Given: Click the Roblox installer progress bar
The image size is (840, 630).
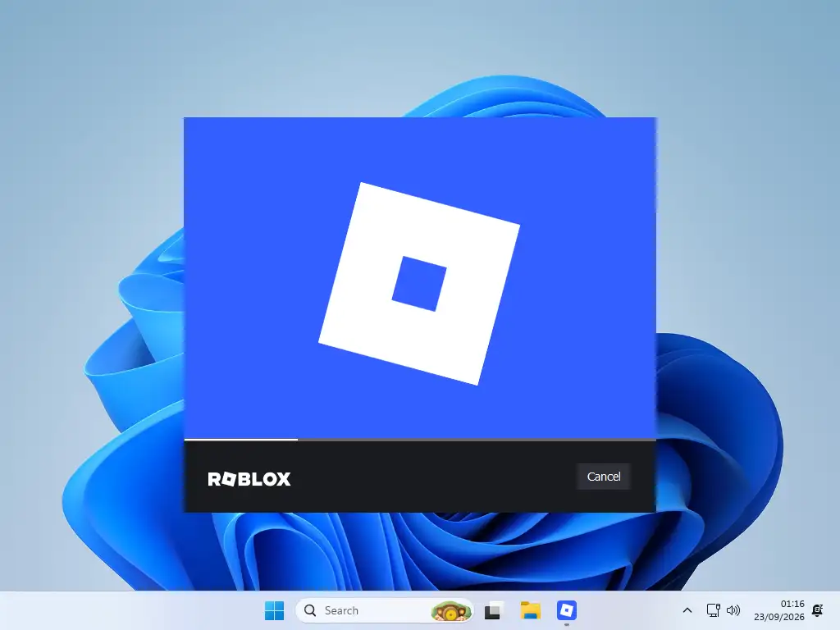Looking at the screenshot, I should [x=420, y=440].
